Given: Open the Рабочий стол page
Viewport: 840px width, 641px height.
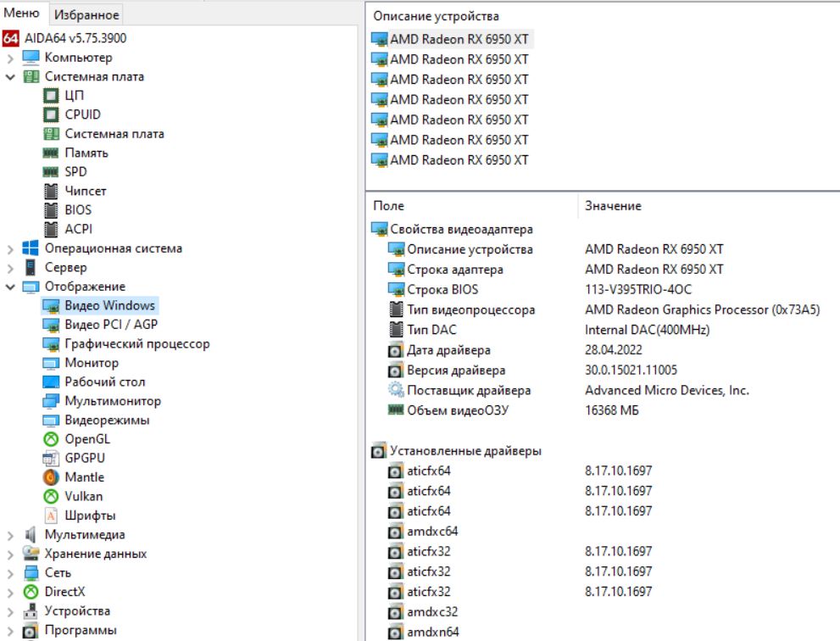Looking at the screenshot, I should coord(105,382).
